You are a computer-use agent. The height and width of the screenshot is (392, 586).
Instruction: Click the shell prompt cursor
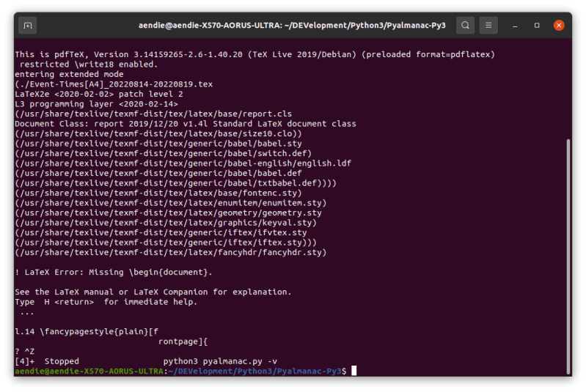(354, 371)
